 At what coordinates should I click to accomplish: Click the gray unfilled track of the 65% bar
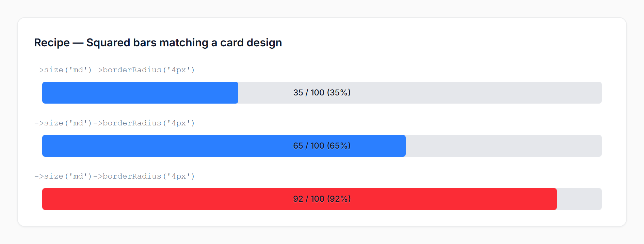tap(504, 146)
